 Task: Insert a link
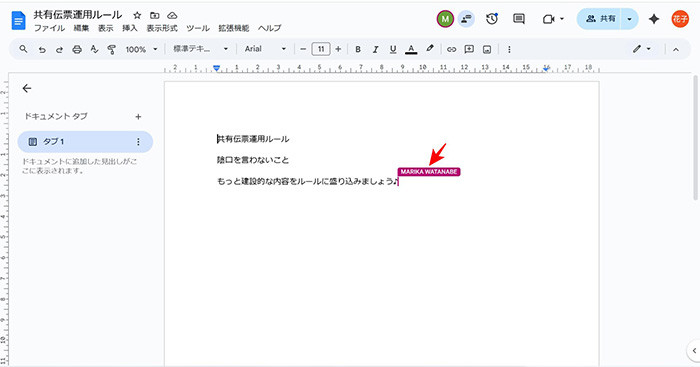point(451,50)
